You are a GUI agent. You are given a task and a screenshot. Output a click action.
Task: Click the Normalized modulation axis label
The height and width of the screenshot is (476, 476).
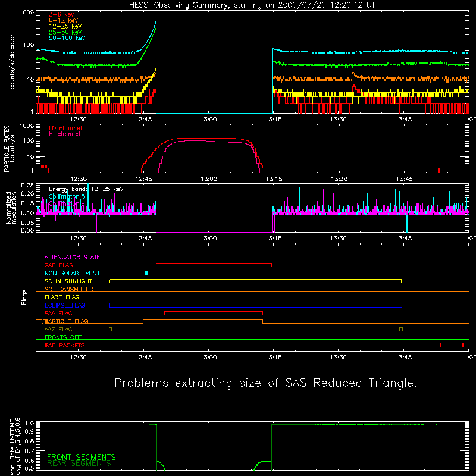(11, 208)
